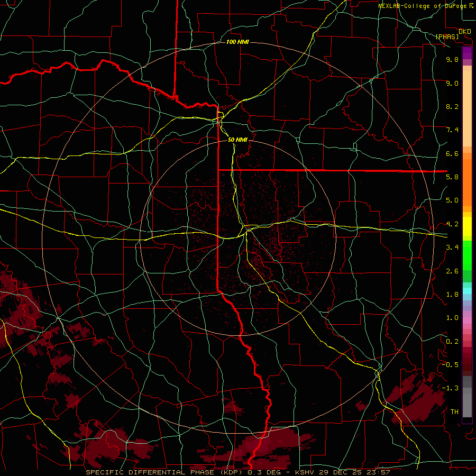Pick the cyan segment of the color scale
This screenshot has width=476, height=476.
pyautogui.click(x=467, y=290)
